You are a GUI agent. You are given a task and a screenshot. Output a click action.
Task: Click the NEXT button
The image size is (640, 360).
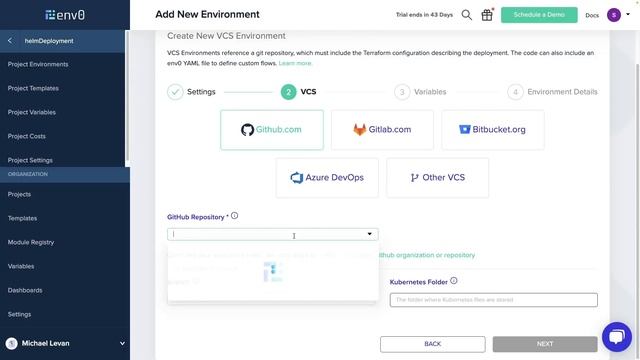click(545, 344)
